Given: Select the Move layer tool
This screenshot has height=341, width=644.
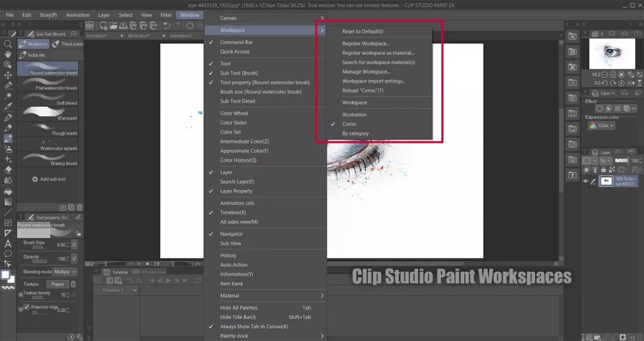Looking at the screenshot, I should pos(8,75).
